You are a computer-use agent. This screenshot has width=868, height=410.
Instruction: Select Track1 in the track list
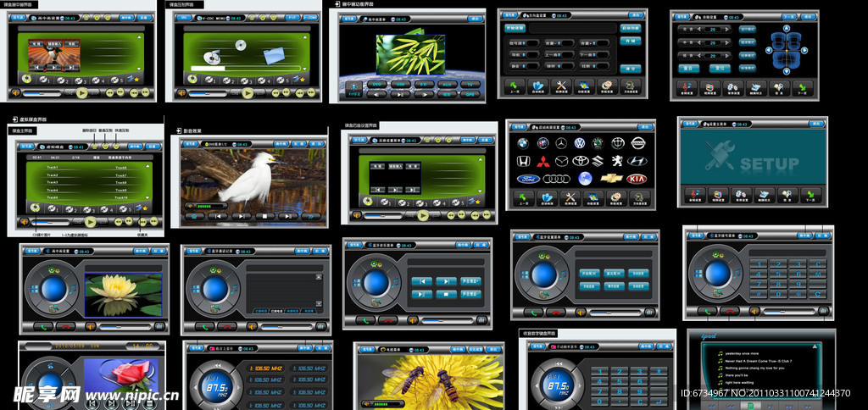pos(53,167)
